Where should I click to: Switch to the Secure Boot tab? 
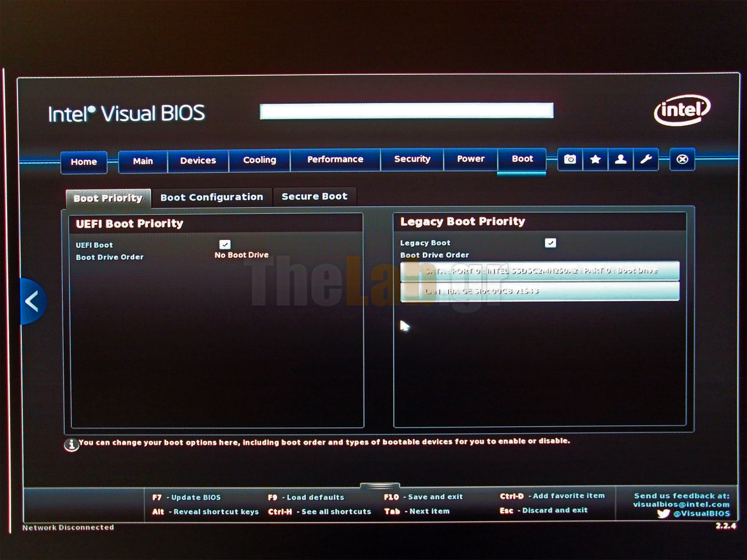(x=314, y=196)
